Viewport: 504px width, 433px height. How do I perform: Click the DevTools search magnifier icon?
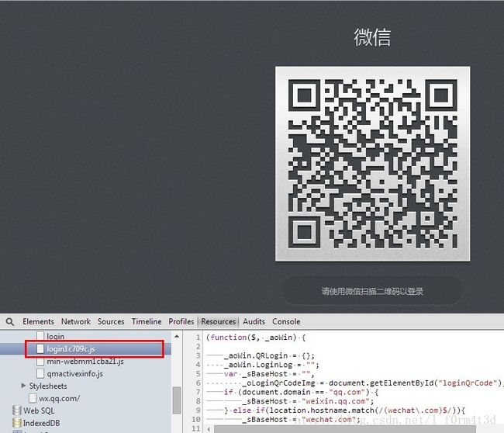[x=10, y=322]
